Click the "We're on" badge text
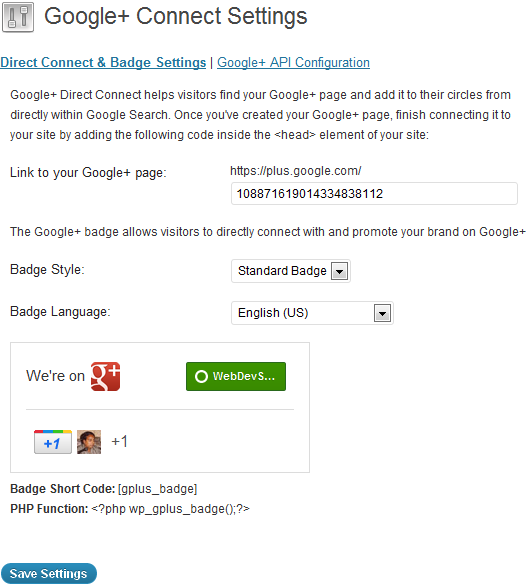This screenshot has width=527, height=586. click(x=56, y=376)
